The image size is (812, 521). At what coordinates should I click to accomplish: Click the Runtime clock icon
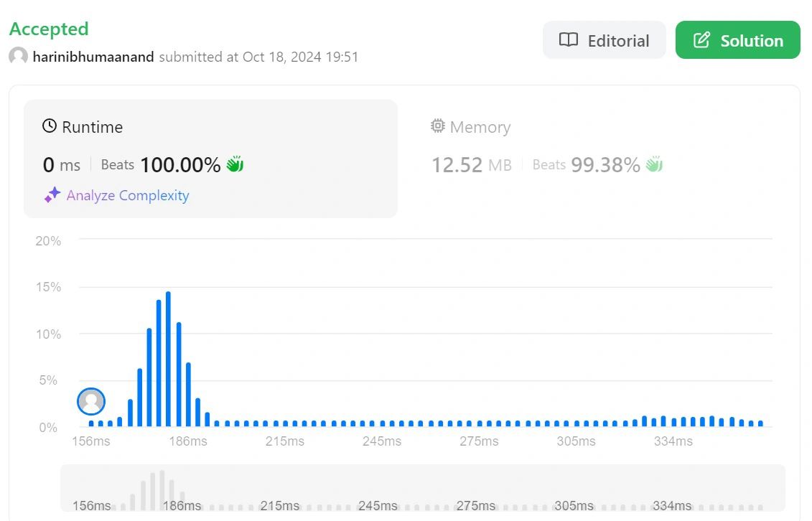50,126
